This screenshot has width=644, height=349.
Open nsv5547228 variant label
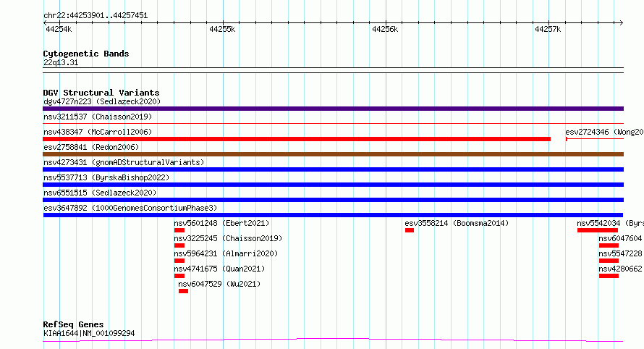click(x=620, y=253)
